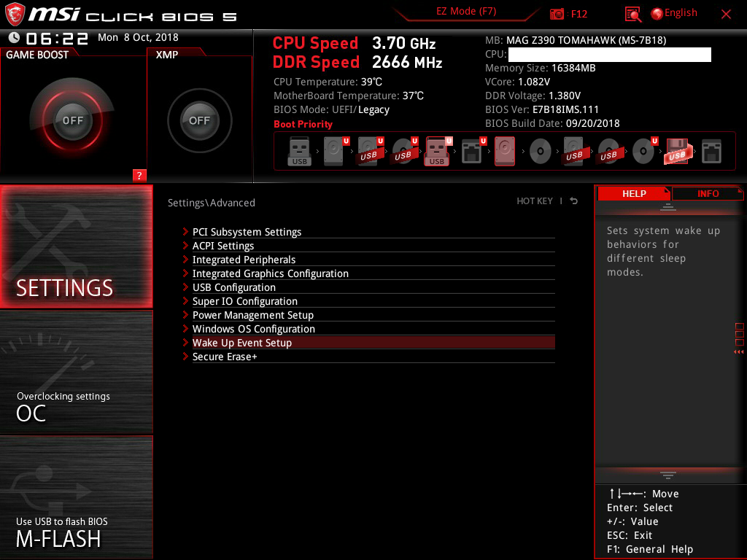Select the non-UEFI USB CD/DVD boot device

pyautogui.click(x=608, y=152)
